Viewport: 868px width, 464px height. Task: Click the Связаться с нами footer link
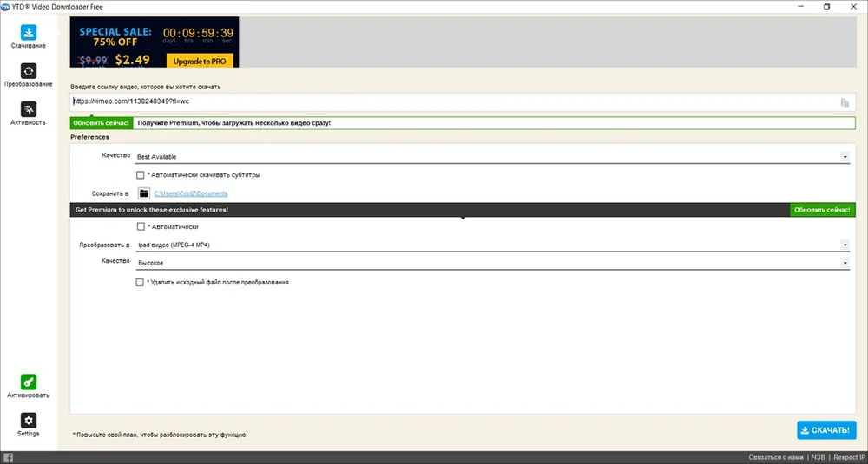click(x=775, y=457)
